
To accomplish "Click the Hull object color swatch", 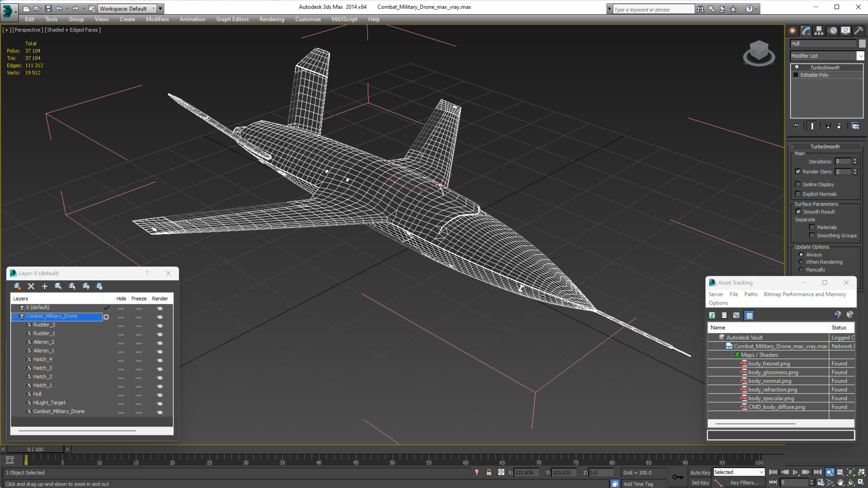I will (862, 43).
